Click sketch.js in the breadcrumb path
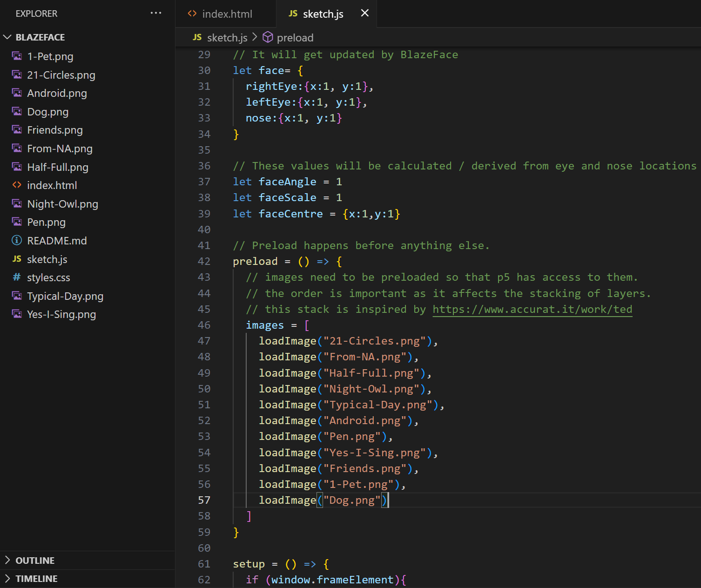701x588 pixels. pos(227,38)
